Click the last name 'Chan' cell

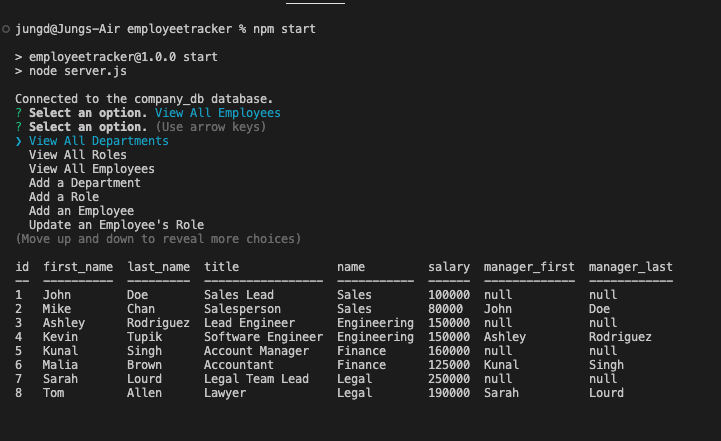point(141,309)
